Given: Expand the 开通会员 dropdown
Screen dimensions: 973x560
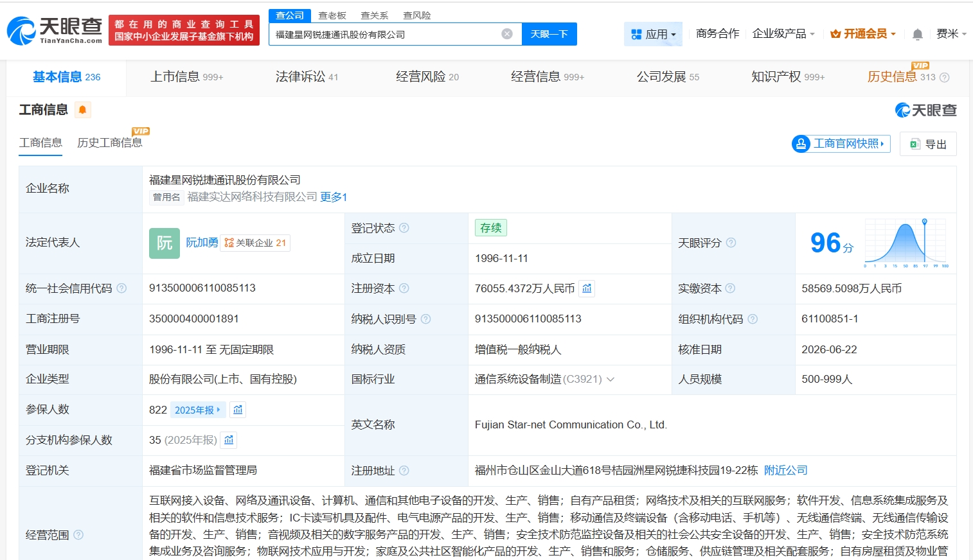Looking at the screenshot, I should click(862, 33).
